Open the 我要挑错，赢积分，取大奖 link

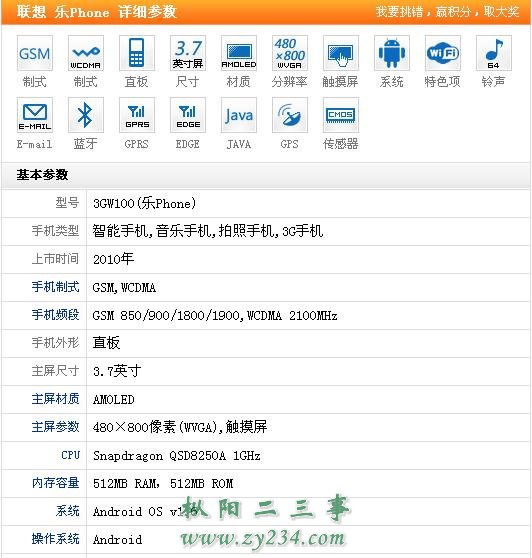pos(447,12)
